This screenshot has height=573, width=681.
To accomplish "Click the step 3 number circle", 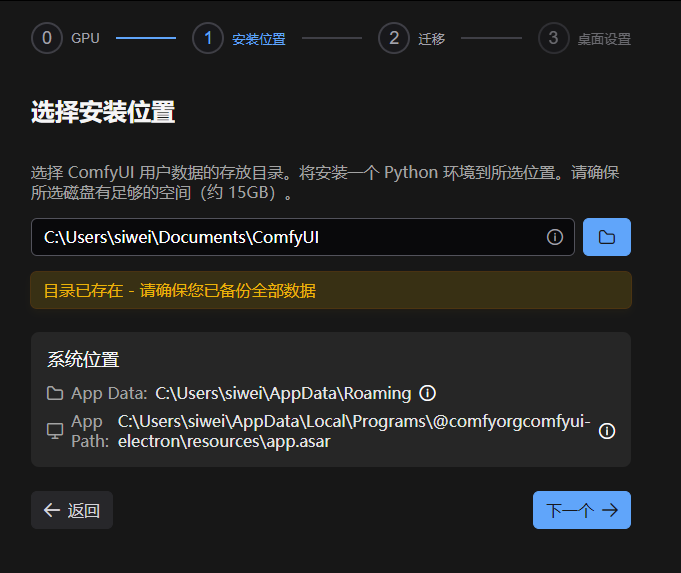I will click(x=553, y=39).
